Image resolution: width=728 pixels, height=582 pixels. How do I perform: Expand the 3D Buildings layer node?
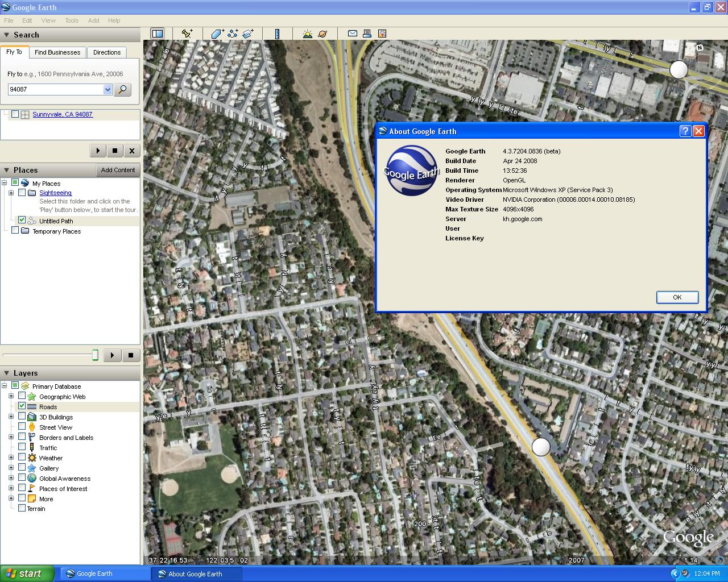[x=11, y=417]
